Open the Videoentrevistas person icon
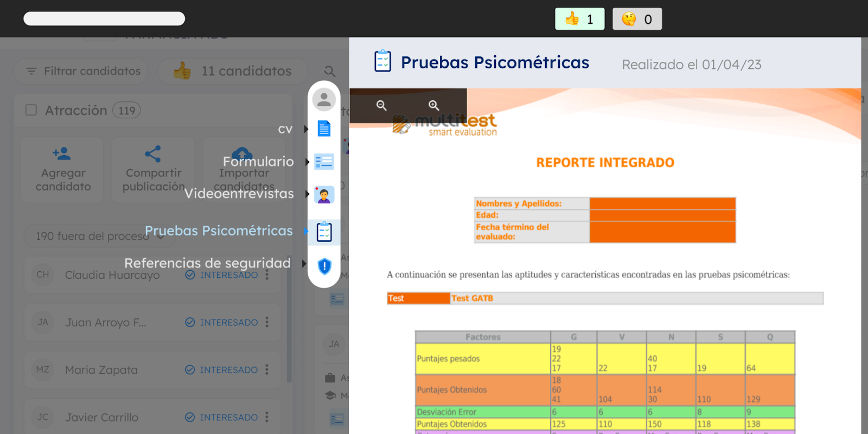Viewport: 868px width, 434px height. point(324,194)
